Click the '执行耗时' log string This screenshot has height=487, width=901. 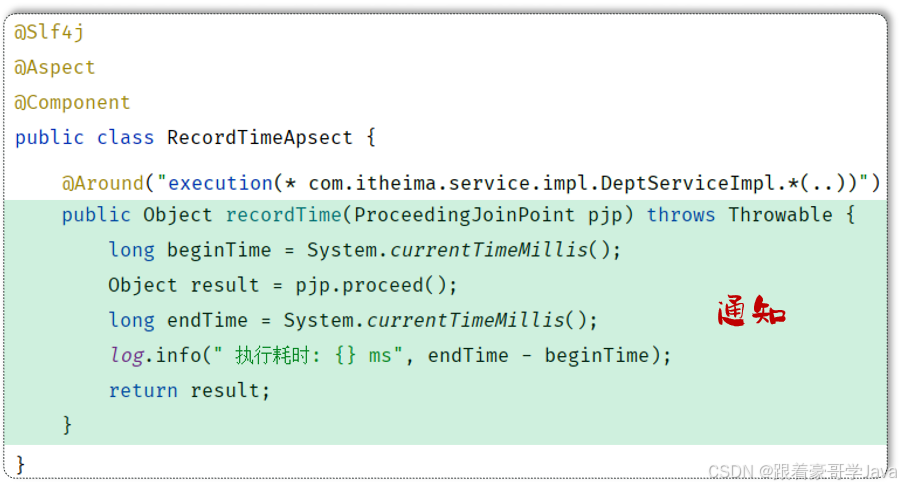point(272,356)
